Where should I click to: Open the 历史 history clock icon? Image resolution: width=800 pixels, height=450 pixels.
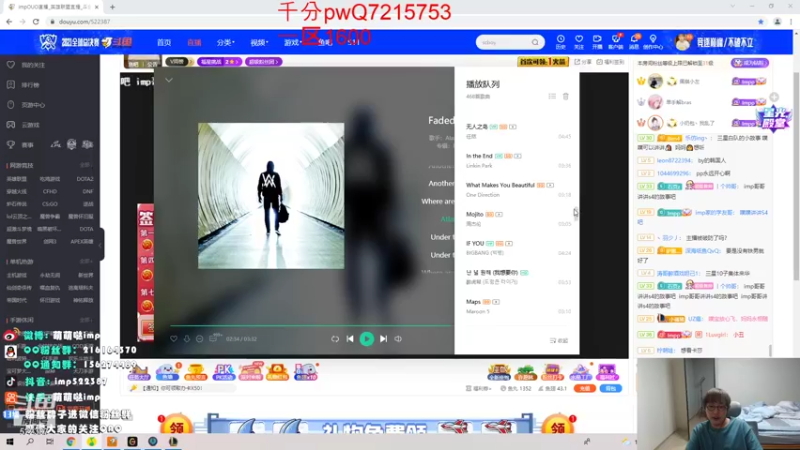560,42
